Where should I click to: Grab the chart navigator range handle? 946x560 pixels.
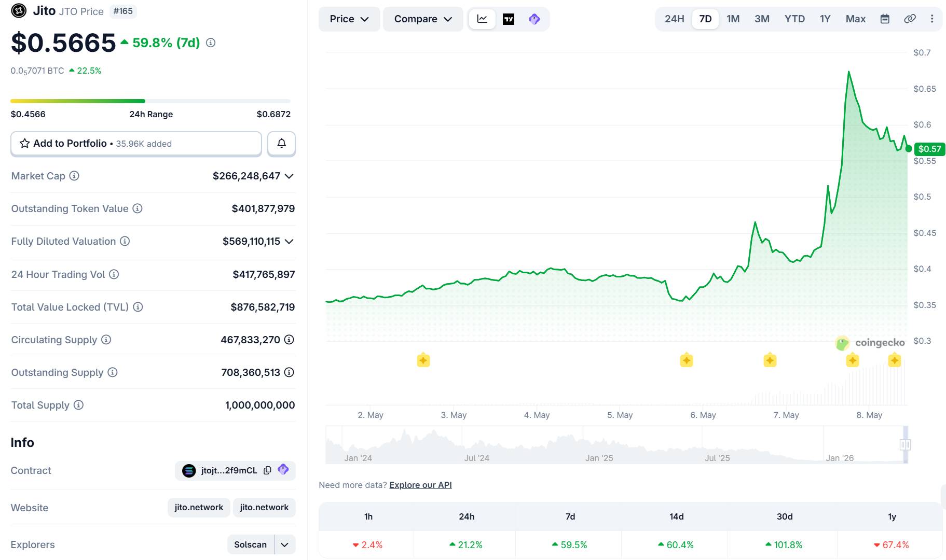pos(906,444)
